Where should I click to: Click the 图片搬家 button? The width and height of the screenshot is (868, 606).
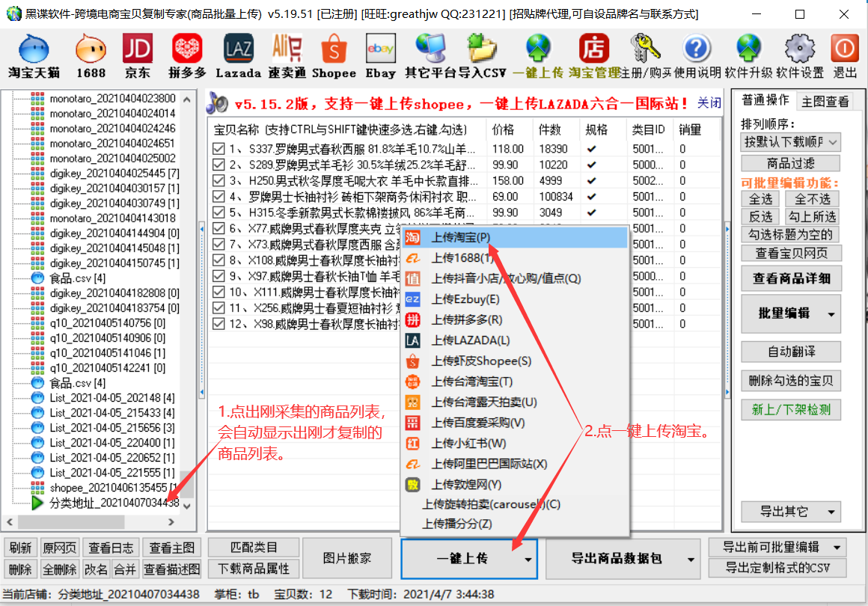tap(347, 558)
